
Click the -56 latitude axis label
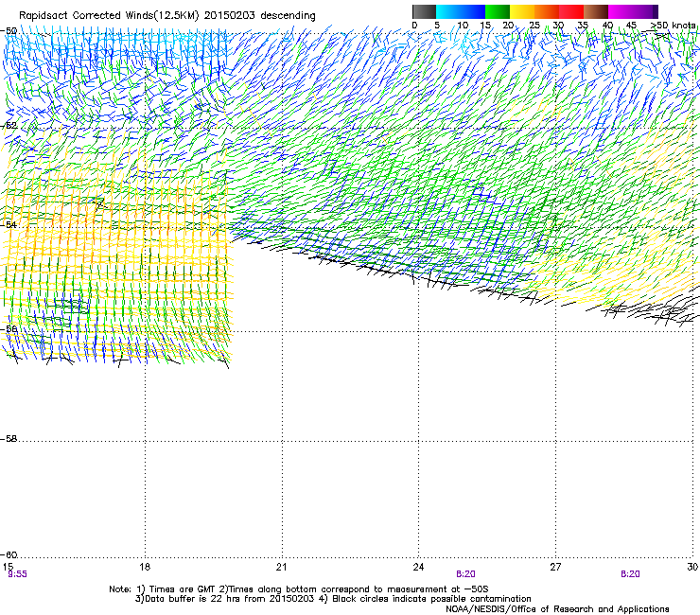tap(9, 328)
